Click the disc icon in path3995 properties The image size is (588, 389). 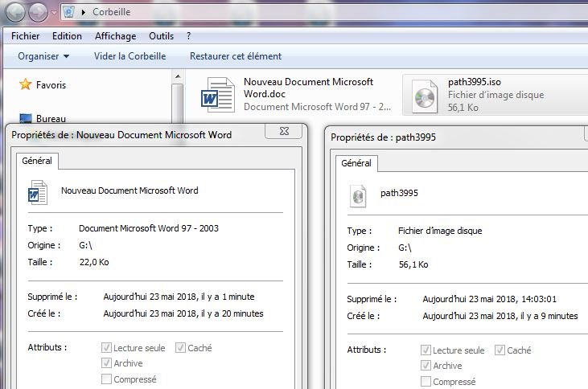click(358, 195)
